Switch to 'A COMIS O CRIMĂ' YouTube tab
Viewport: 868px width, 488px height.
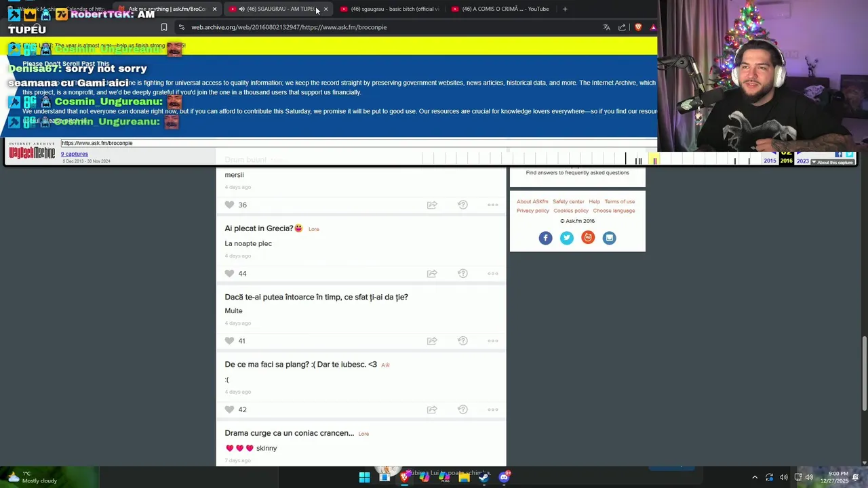click(500, 9)
